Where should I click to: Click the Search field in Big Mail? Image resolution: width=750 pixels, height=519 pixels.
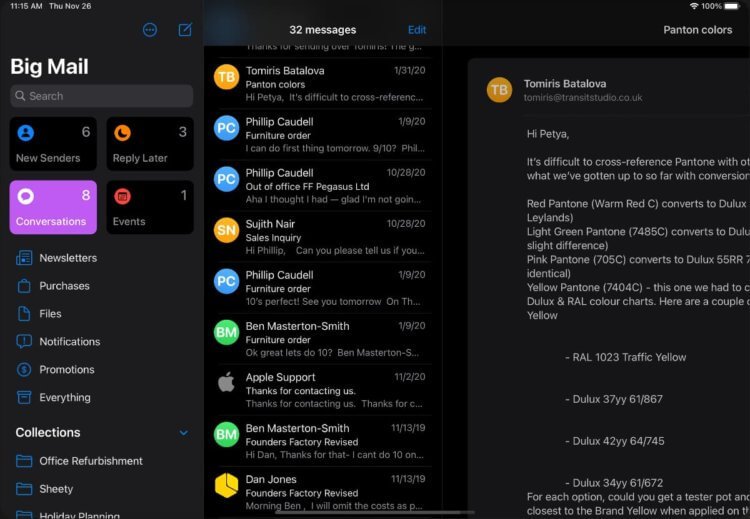click(x=101, y=96)
